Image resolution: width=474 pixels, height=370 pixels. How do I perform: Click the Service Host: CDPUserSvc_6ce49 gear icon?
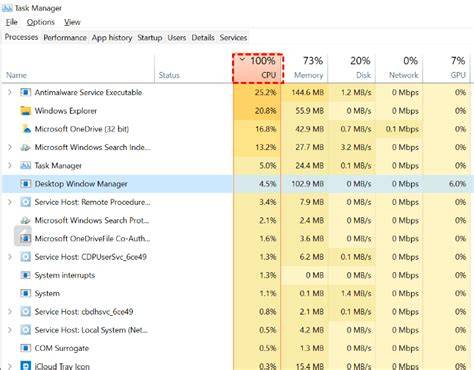(x=26, y=257)
